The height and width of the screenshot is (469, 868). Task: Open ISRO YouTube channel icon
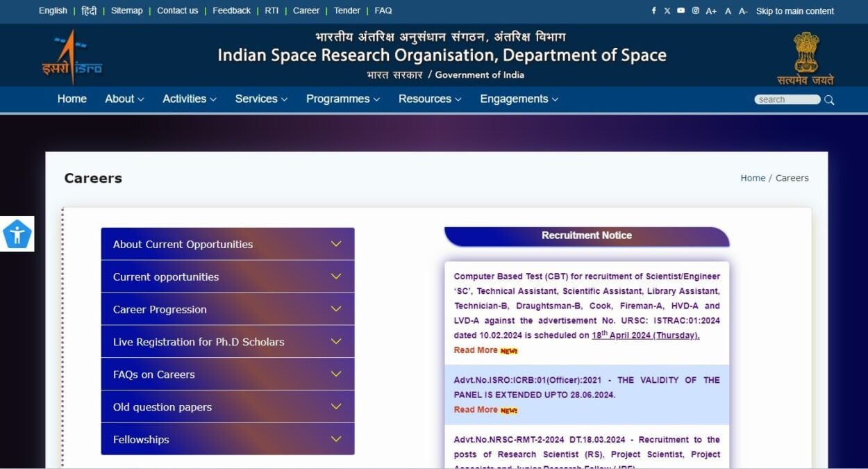[x=681, y=10]
